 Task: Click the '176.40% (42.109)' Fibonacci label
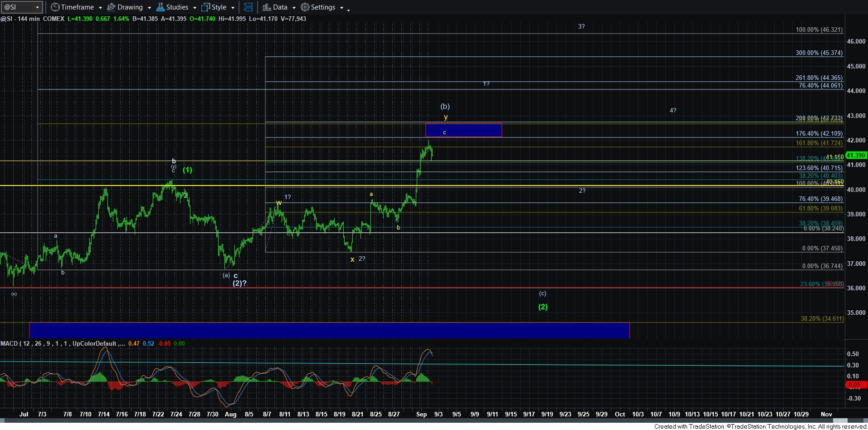(819, 134)
